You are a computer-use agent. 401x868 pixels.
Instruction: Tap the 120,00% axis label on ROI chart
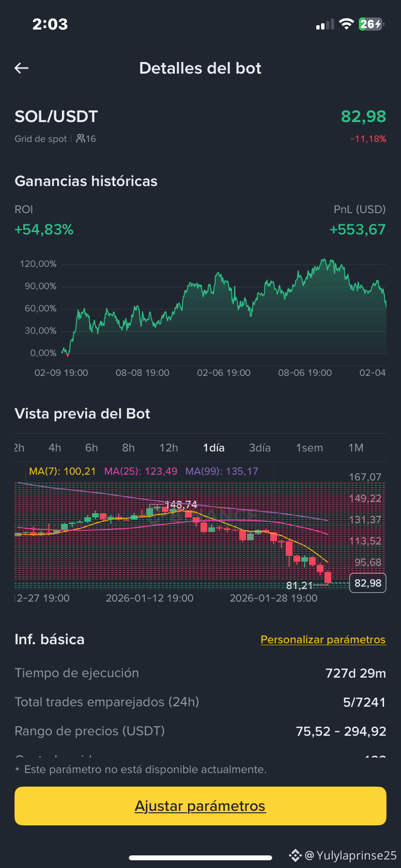pyautogui.click(x=38, y=264)
